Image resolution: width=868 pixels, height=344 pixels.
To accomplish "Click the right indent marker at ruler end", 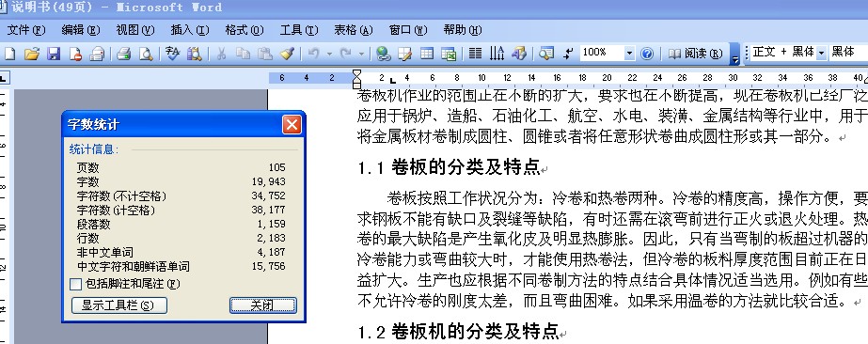I will pyautogui.click(x=866, y=81).
